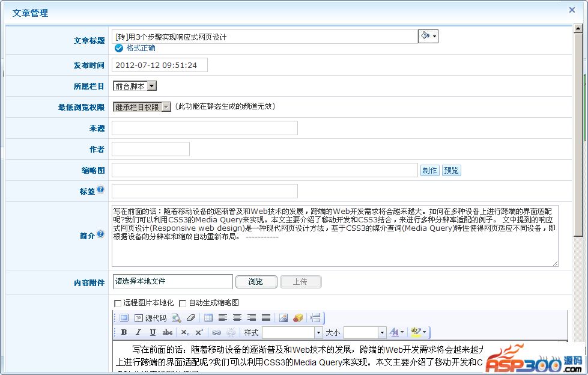Align text left in the editor

tap(223, 318)
